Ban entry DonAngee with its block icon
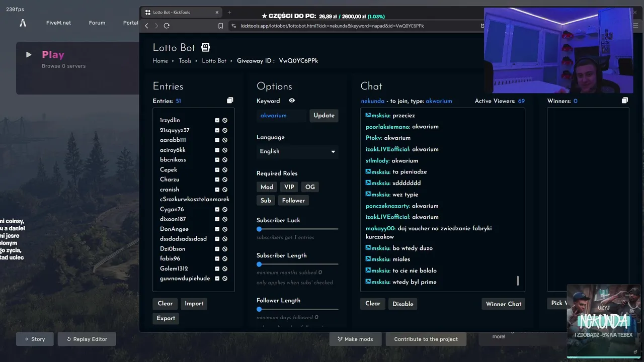 [225, 229]
